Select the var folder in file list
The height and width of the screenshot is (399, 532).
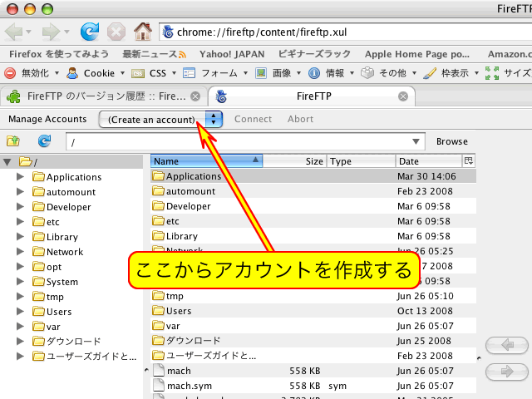click(313, 326)
